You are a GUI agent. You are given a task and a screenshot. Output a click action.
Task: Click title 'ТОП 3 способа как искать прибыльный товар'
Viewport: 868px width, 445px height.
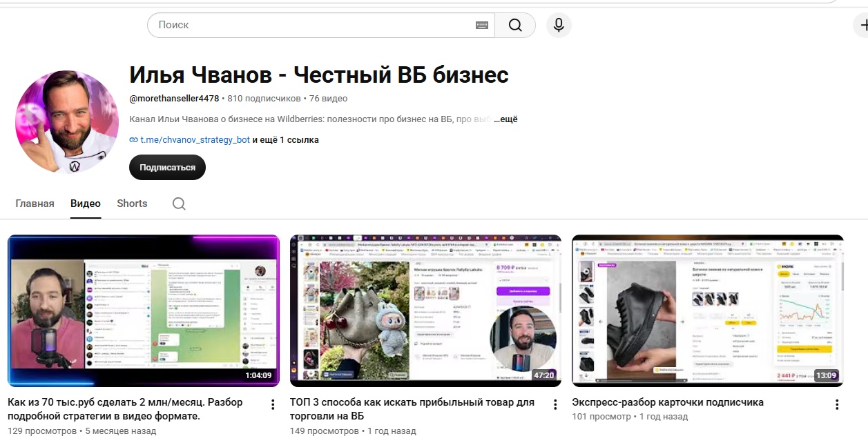click(x=412, y=409)
